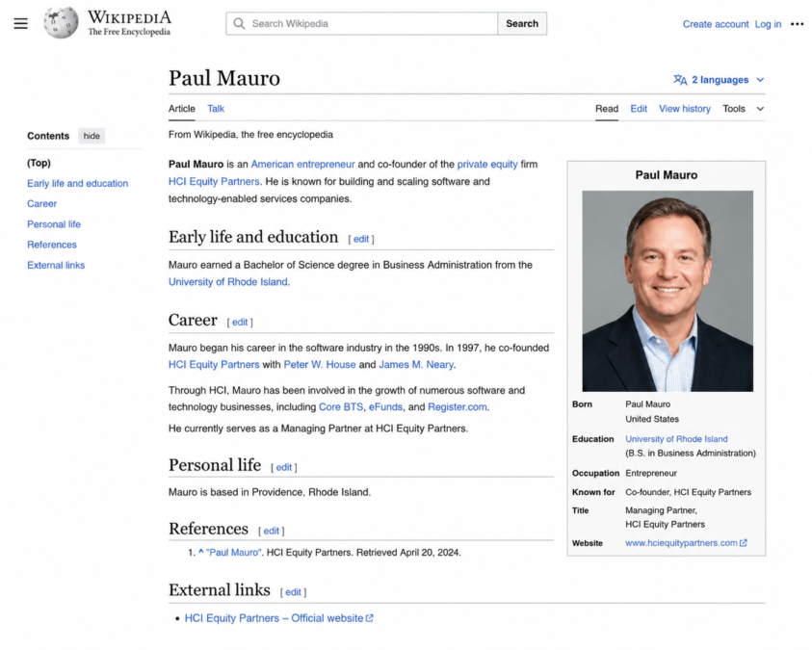This screenshot has height=650, width=812.
Task: Open the Peter W. House link
Action: [x=320, y=364]
